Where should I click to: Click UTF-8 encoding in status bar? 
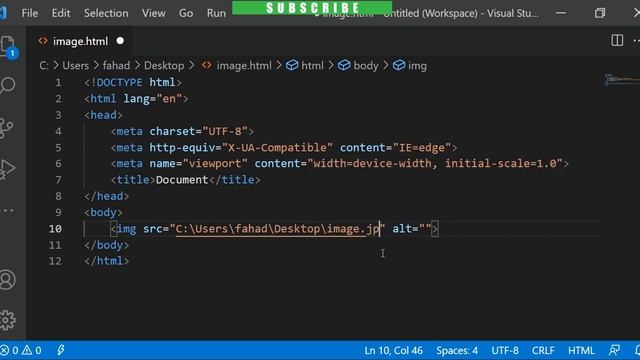tap(505, 350)
